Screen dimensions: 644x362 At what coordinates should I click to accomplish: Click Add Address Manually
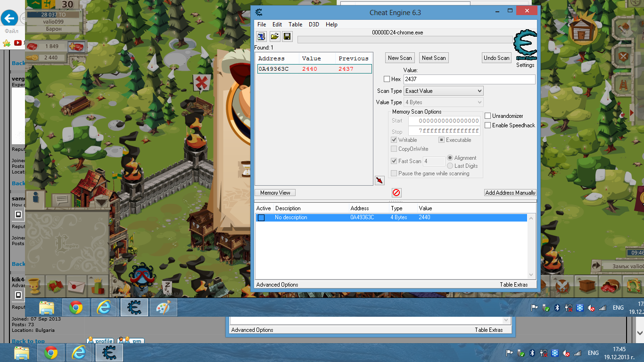(510, 192)
